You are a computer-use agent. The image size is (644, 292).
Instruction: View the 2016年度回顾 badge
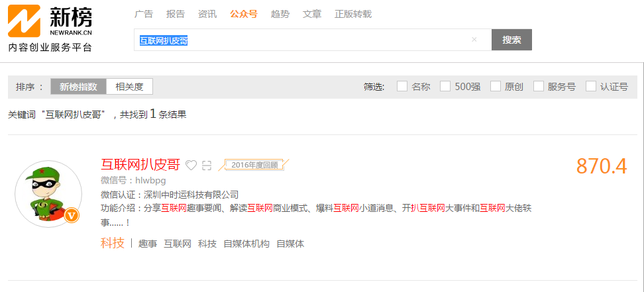click(254, 165)
